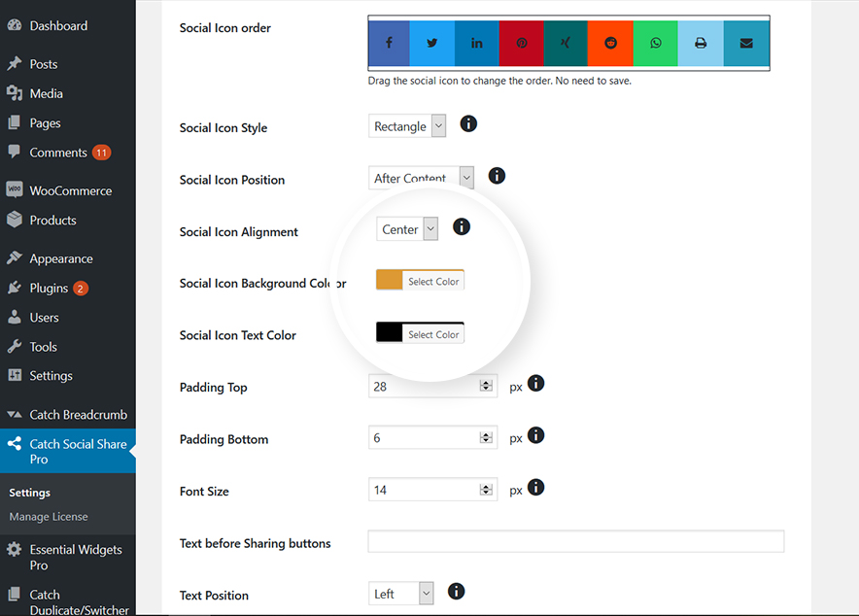
Task: Show info tooltip for Social Icon Style
Action: click(468, 123)
